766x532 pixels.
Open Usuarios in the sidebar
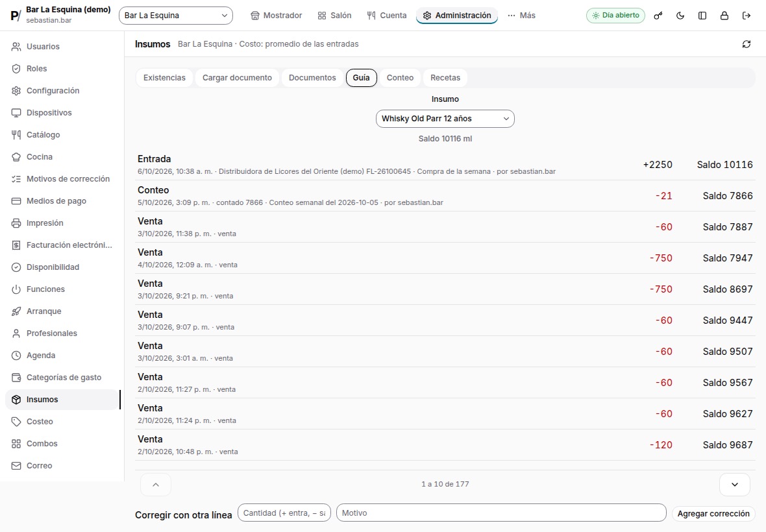pos(62,46)
